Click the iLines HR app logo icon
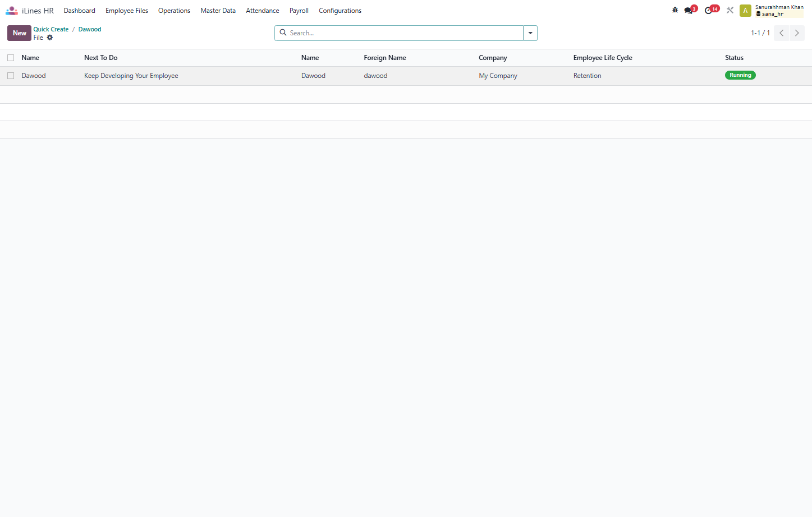Screen dimensions: 812x517 pyautogui.click(x=12, y=11)
